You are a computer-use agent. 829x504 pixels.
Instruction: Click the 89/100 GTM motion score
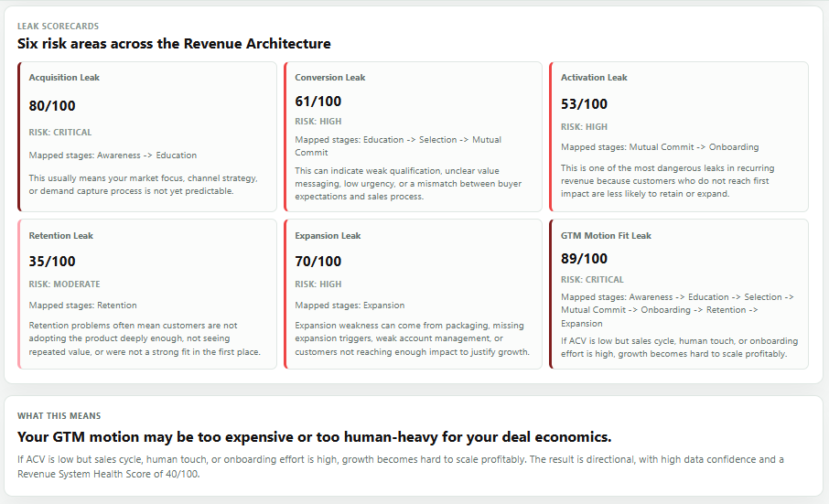[x=584, y=259]
